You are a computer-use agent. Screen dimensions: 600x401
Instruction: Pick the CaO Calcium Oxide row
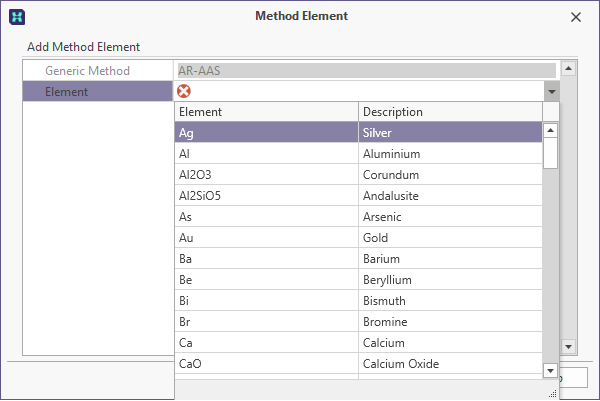[x=359, y=364]
